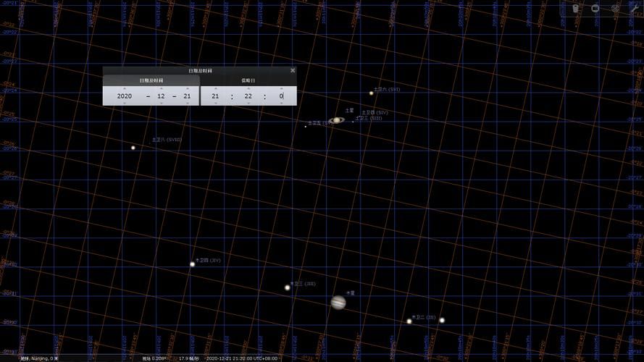Screen dimensions: 644x362
Task: Toggle the Oculars telescope view icon
Action: (x=575, y=8)
